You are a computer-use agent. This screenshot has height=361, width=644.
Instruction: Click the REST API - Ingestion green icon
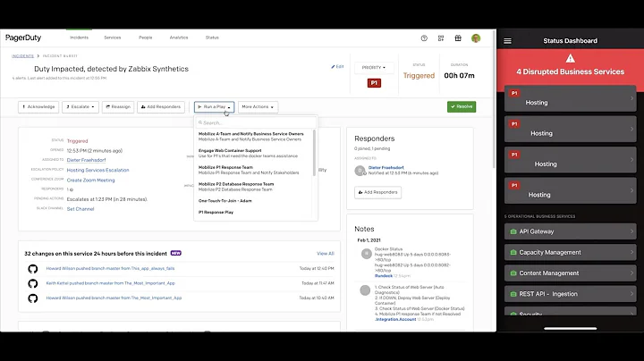click(513, 294)
